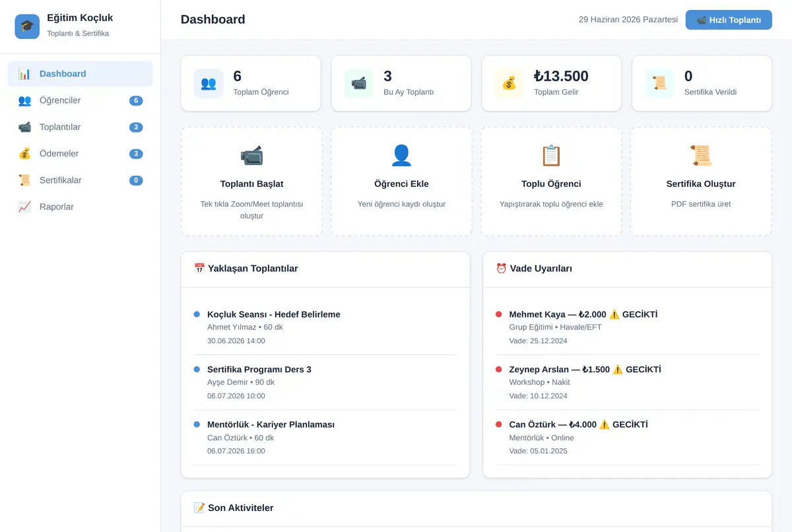The height and width of the screenshot is (532, 792).
Task: Choose the Öğrenci Ekle quick action title
Action: [x=401, y=184]
